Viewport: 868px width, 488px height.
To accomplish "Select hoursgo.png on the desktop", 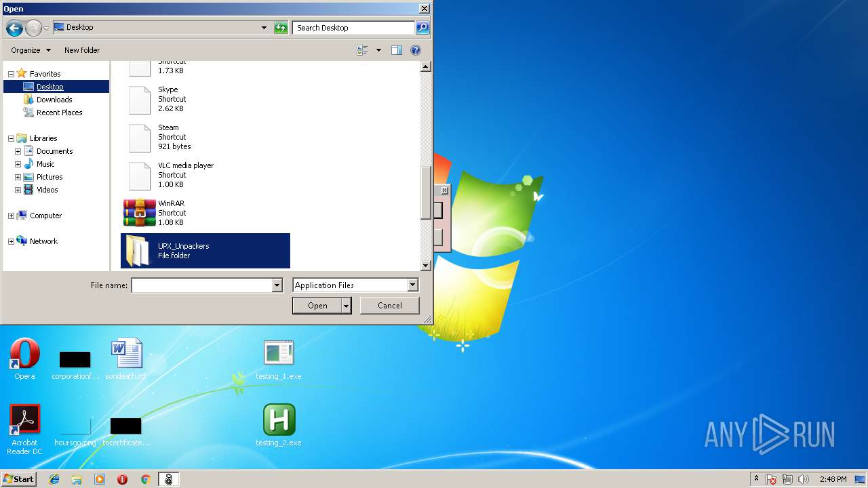I will click(x=75, y=432).
